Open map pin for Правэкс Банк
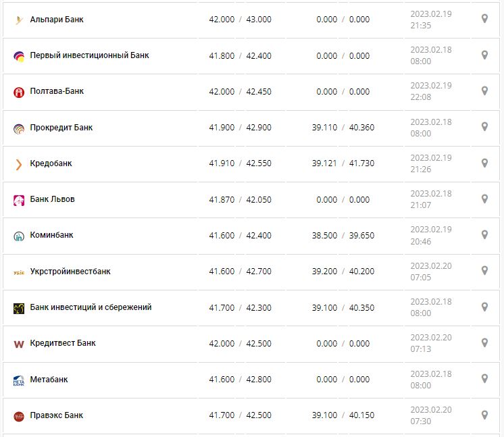Screen dimensions: 504x437 pyautogui.click(x=484, y=415)
